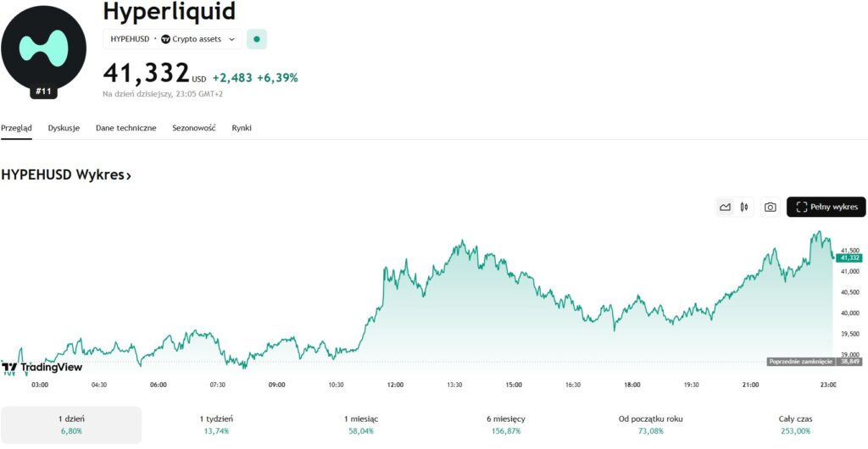The width and height of the screenshot is (868, 449).
Task: Switch to the Dane techniczne tab
Action: (125, 128)
